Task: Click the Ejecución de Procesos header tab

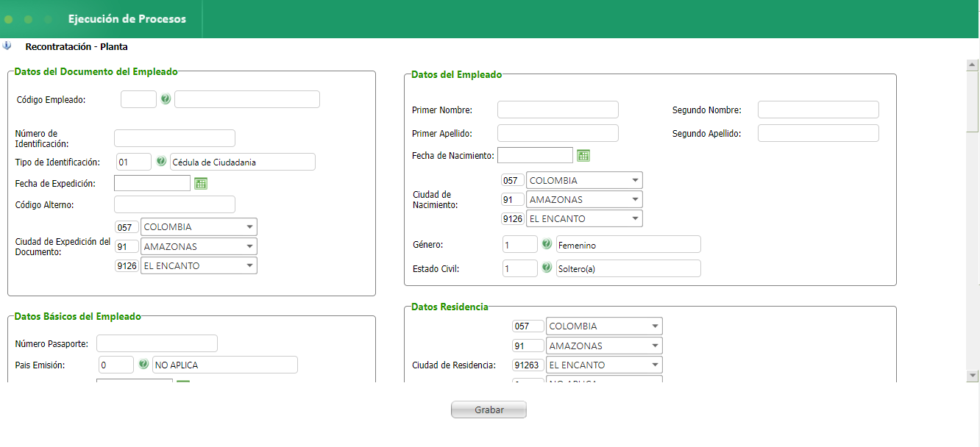Action: pos(127,19)
